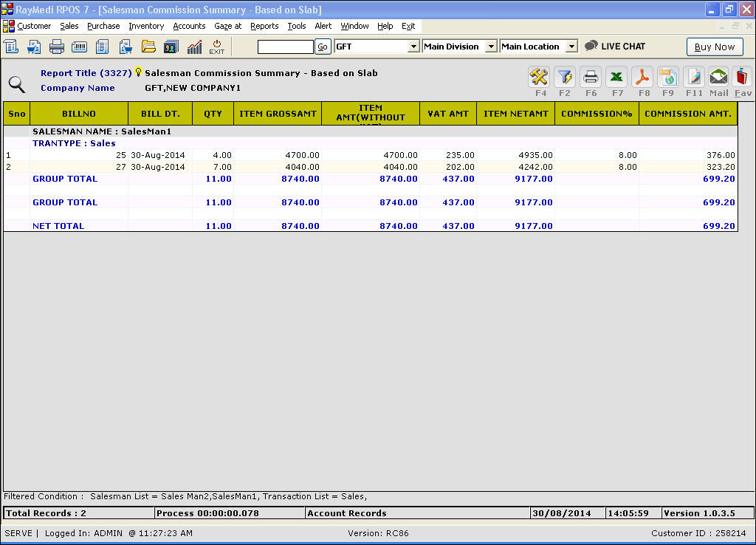
Task: Click the Mail envelope icon
Action: click(718, 78)
